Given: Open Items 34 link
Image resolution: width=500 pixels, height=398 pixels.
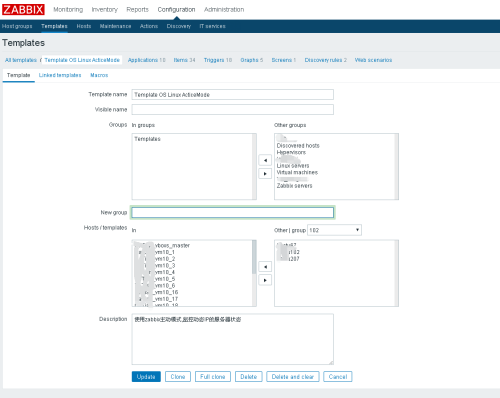Looking at the screenshot, I should tap(184, 60).
